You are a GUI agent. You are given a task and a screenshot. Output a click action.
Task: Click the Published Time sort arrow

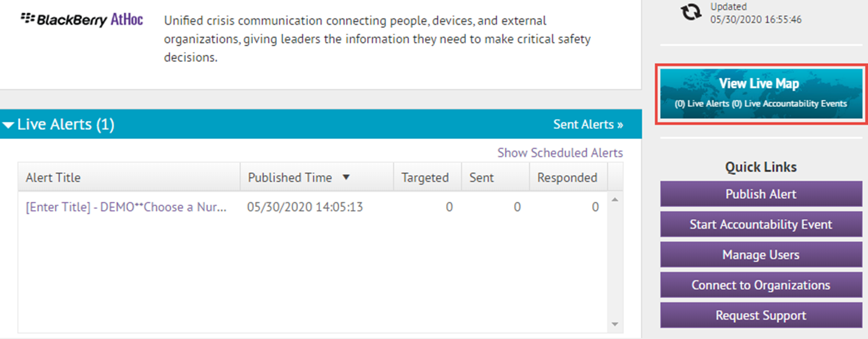pos(346,177)
